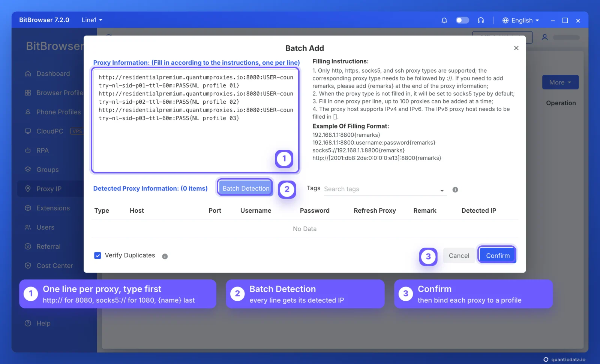Click the globe language icon
Image resolution: width=600 pixels, height=364 pixels.
coord(505,20)
